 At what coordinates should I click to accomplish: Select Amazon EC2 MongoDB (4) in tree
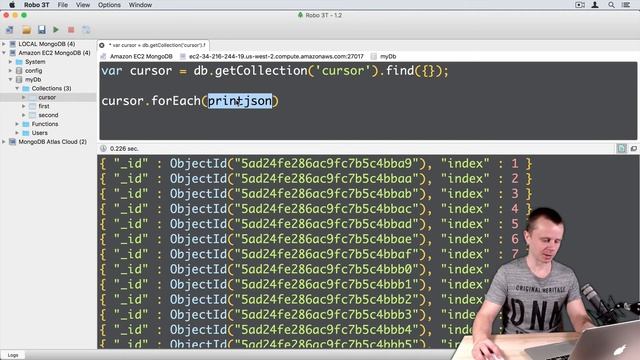click(x=54, y=53)
